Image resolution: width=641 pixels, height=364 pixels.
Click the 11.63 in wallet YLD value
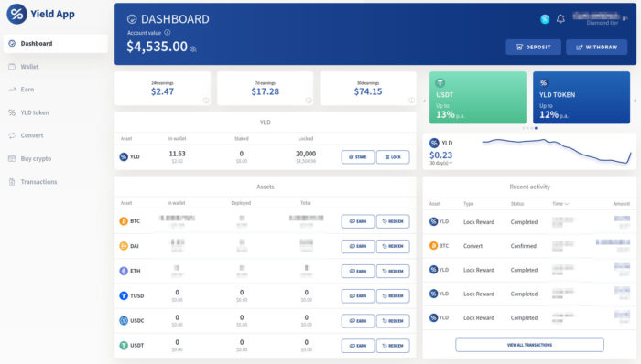tap(177, 154)
